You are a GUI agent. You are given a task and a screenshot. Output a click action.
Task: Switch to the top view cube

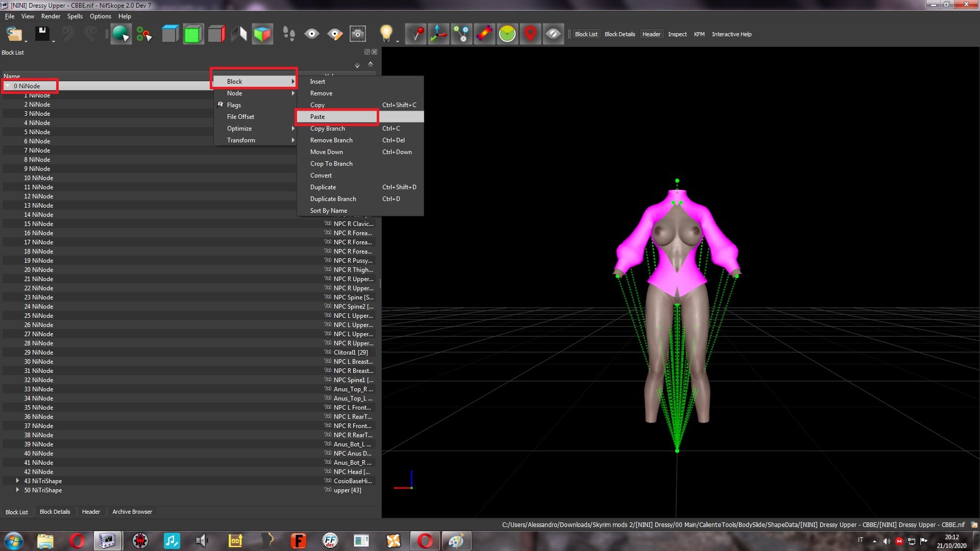(170, 34)
